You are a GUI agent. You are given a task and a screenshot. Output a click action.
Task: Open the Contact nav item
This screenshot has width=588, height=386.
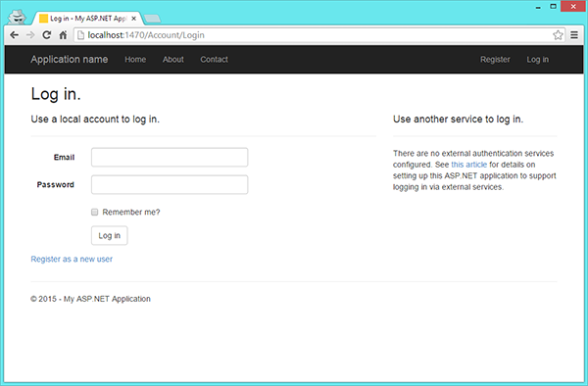[214, 60]
